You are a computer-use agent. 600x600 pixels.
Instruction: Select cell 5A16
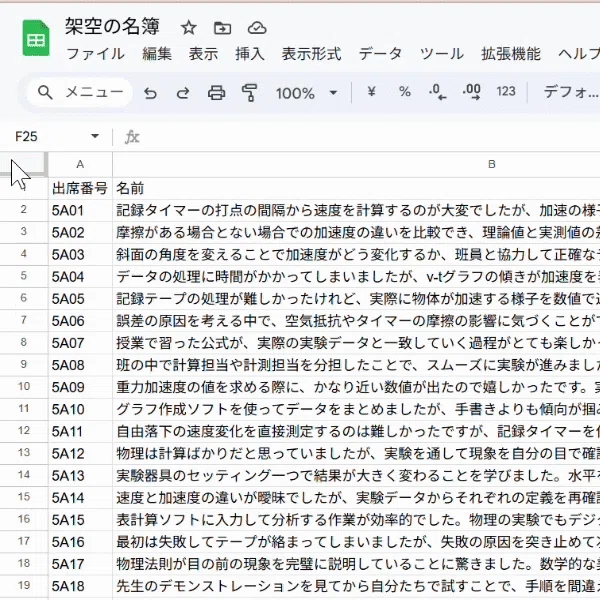click(x=80, y=541)
